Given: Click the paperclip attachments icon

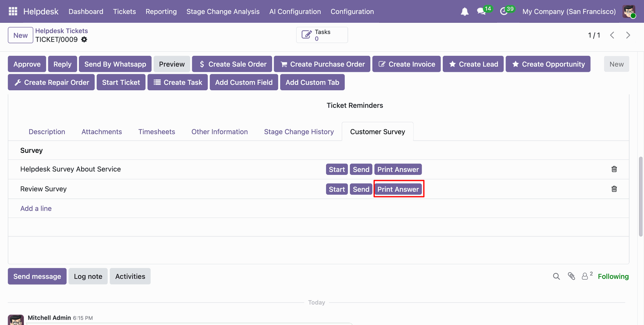Looking at the screenshot, I should [572, 276].
